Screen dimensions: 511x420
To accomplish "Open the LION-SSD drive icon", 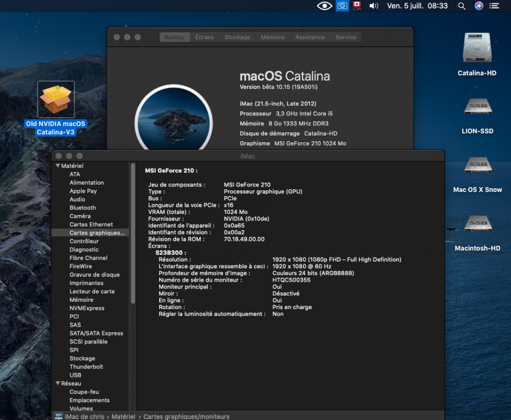I will pyautogui.click(x=478, y=106).
